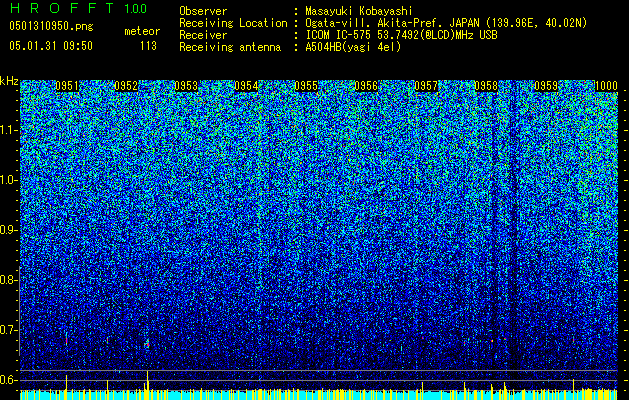629x400 pixels.
Task: Click the kHz axis unit label
Action: tap(9, 81)
